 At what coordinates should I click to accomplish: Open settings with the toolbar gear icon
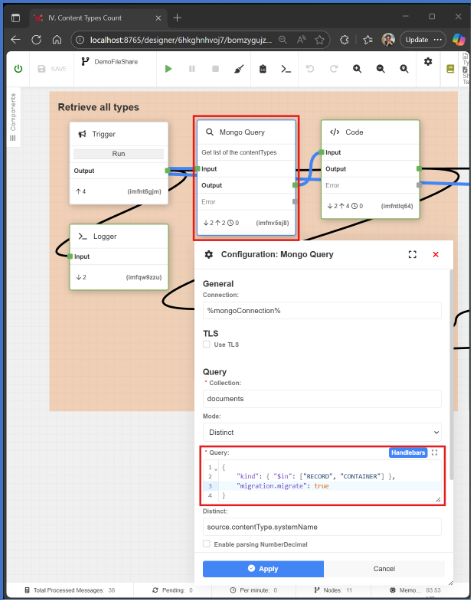(x=428, y=61)
